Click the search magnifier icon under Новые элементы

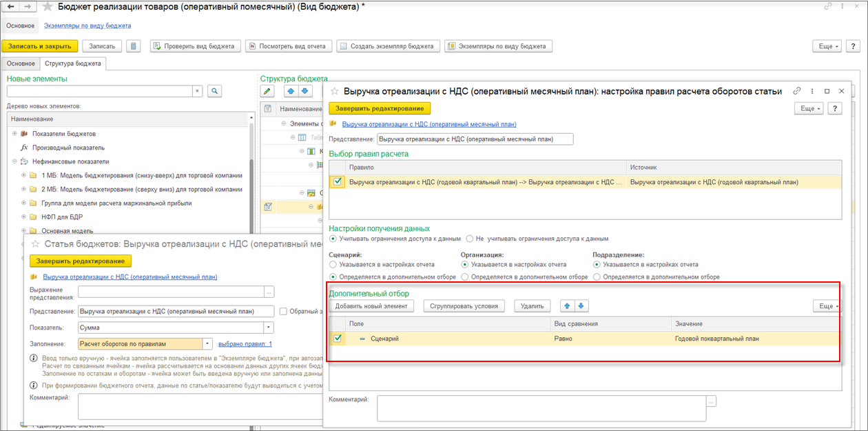click(x=214, y=91)
